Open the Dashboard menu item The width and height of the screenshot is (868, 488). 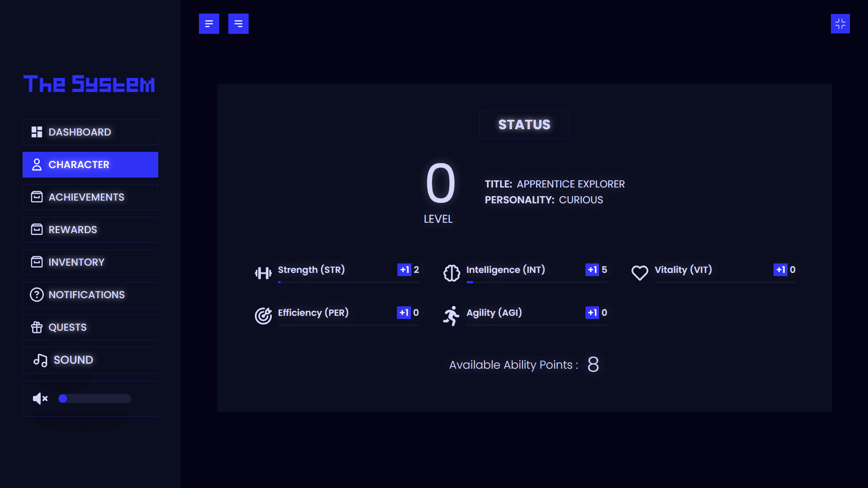90,132
